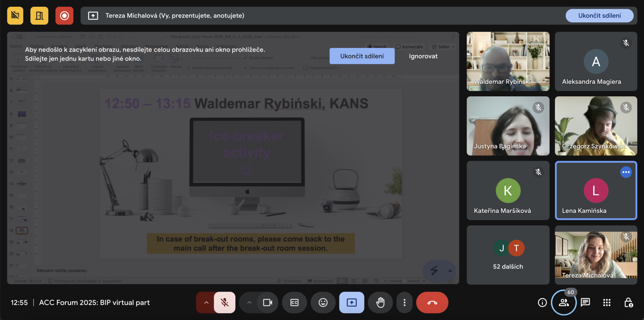
Task: Toggle the camera on or off
Action: 267,303
